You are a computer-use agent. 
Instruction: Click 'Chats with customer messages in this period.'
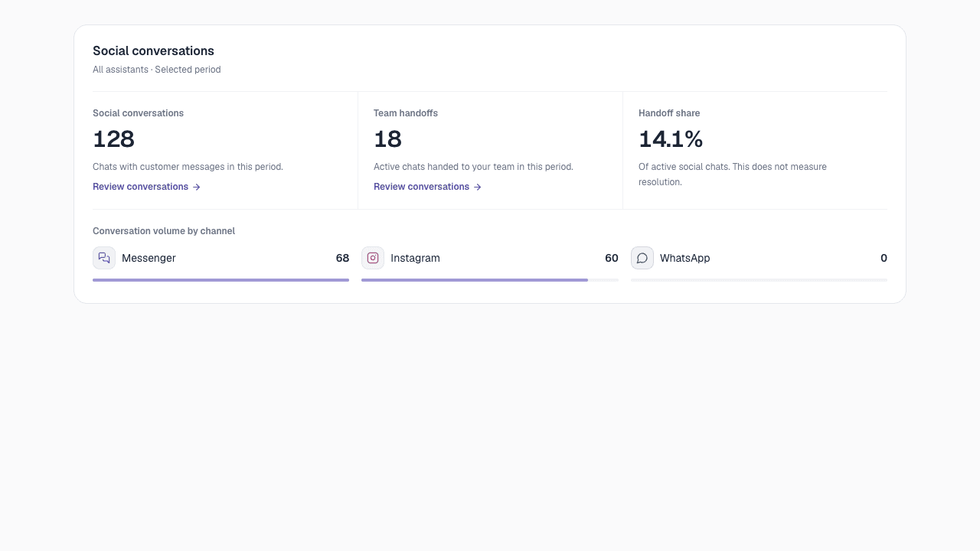(x=188, y=167)
